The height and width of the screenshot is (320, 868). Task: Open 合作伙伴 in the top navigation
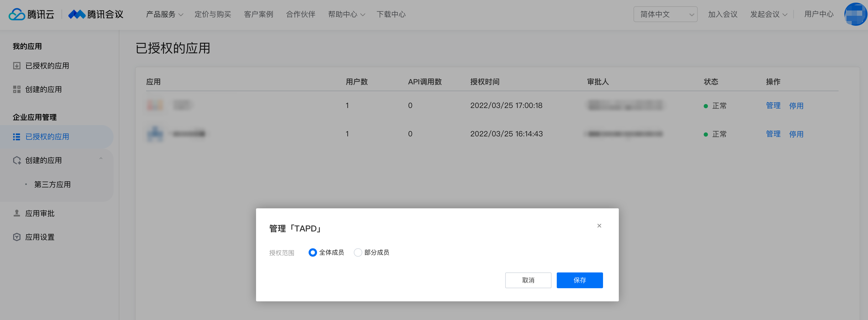pyautogui.click(x=300, y=14)
